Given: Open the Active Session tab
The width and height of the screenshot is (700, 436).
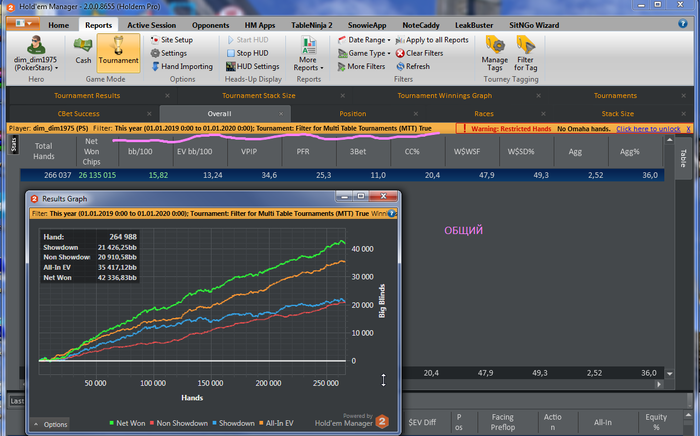Looking at the screenshot, I should click(x=151, y=25).
